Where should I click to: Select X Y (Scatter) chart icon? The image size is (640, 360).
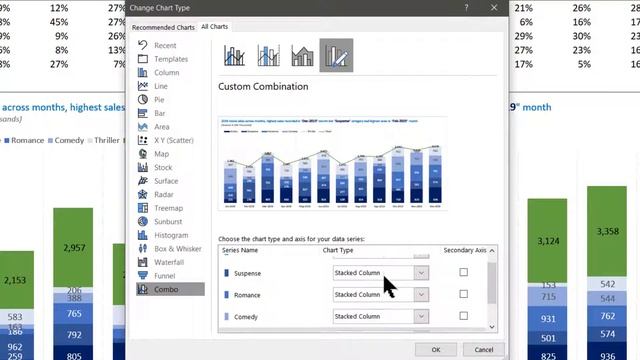142,140
